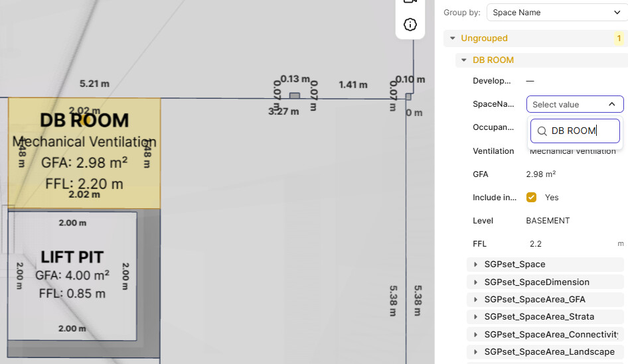Viewport: 628px width, 364px height.
Task: Click the 1.41 m dimension label
Action: (353, 84)
